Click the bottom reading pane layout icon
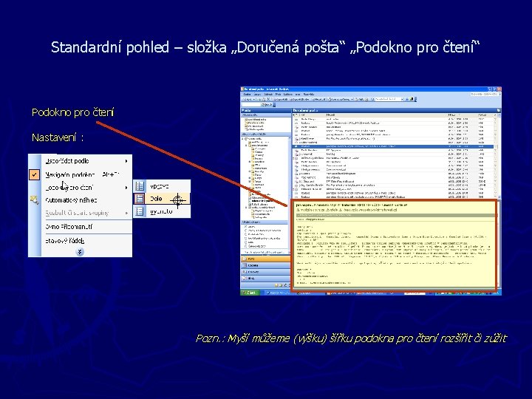 click(140, 199)
